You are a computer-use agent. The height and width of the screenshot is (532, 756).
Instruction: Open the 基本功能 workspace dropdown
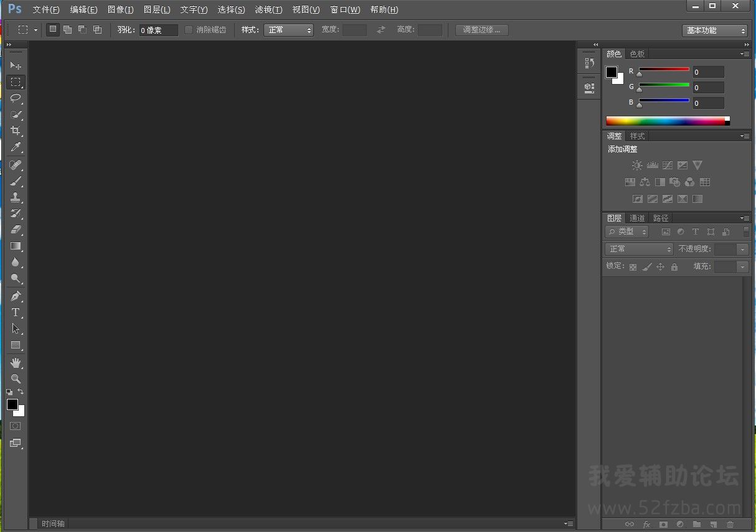coord(714,30)
